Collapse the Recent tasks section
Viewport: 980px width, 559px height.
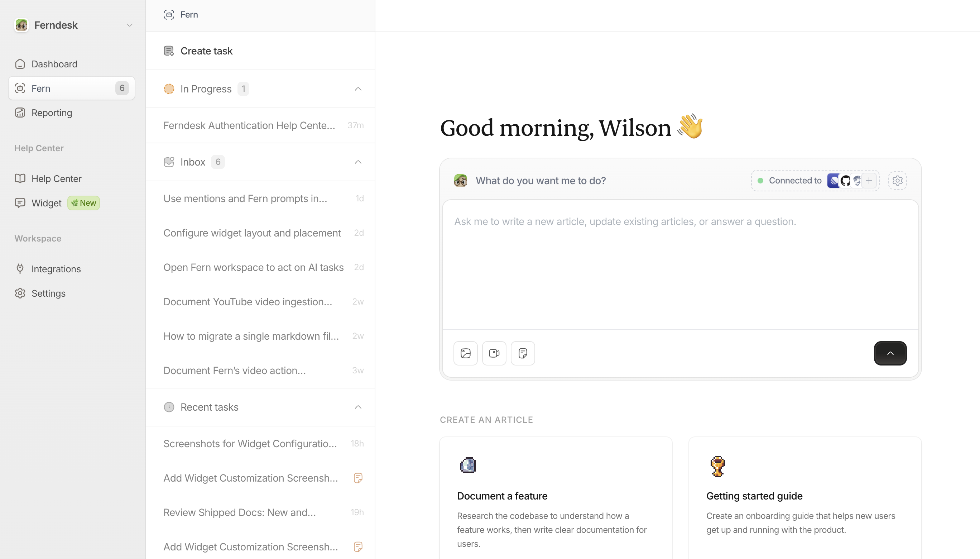pyautogui.click(x=357, y=407)
